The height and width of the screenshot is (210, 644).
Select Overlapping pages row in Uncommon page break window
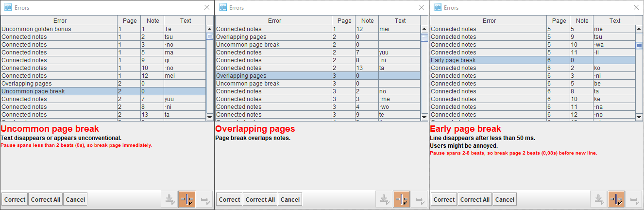pyautogui.click(x=103, y=84)
